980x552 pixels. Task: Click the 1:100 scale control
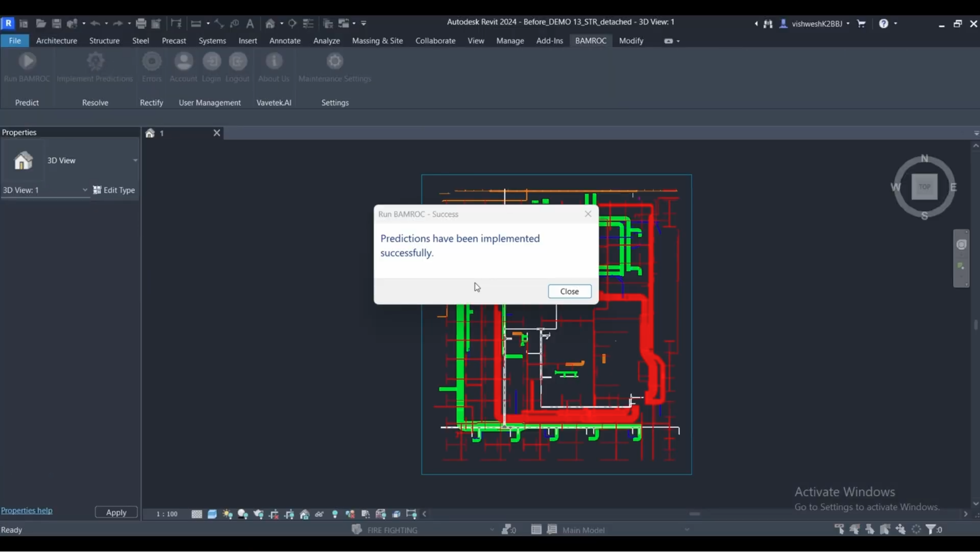click(x=166, y=514)
